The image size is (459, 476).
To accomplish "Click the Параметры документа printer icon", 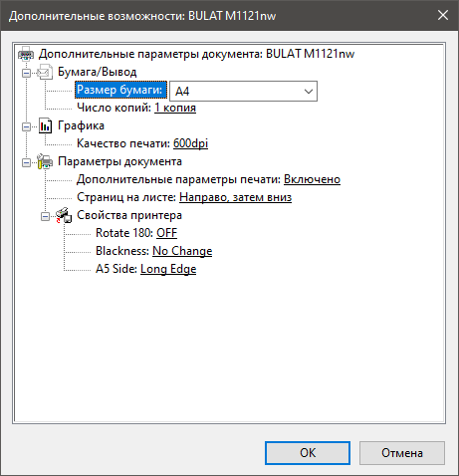I will tap(45, 161).
